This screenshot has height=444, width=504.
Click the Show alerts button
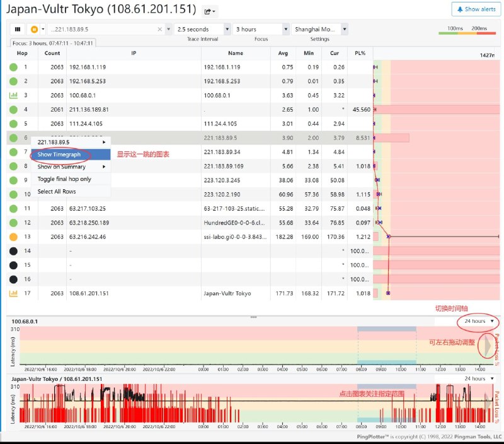(475, 9)
